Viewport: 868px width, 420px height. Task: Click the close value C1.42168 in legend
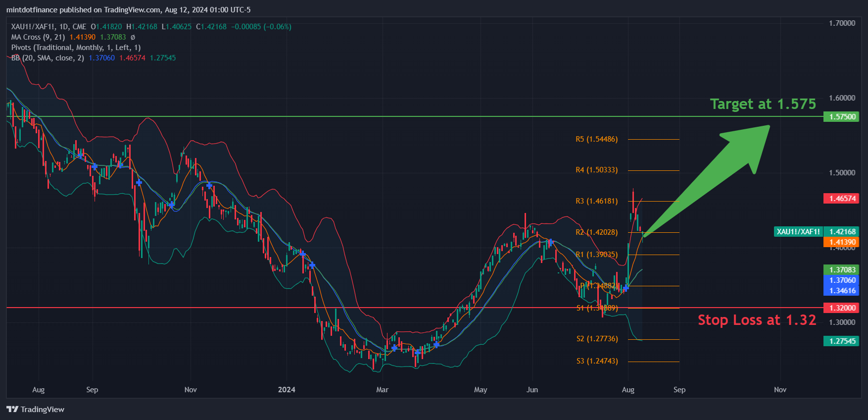tap(211, 27)
